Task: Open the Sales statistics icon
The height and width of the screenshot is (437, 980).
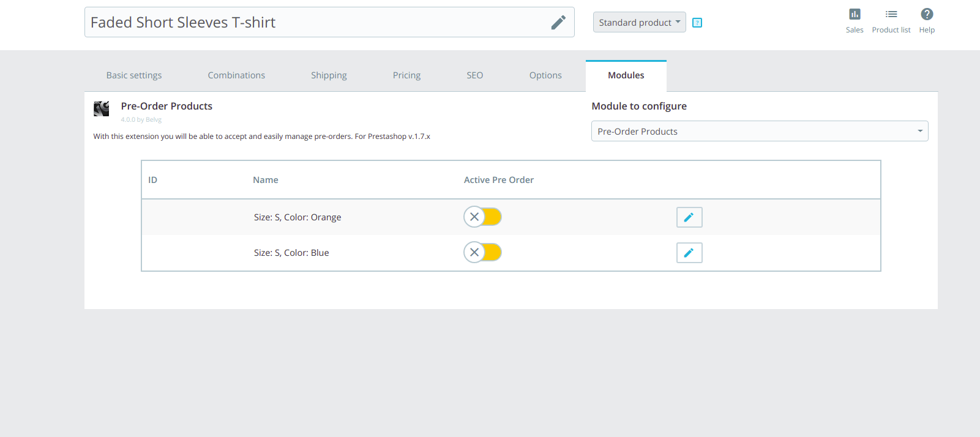Action: 855,21
